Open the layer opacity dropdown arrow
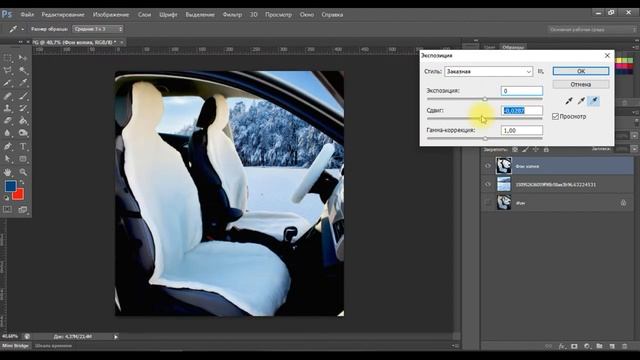The image size is (640, 360). (x=634, y=136)
